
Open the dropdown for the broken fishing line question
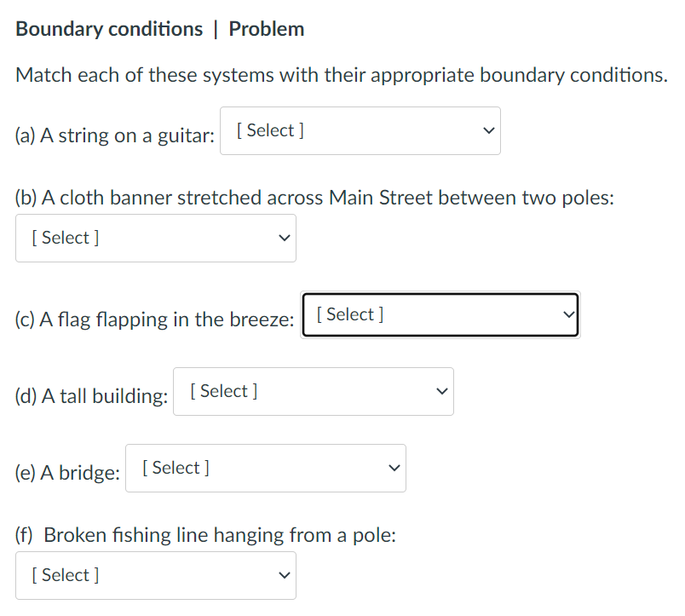(156, 575)
